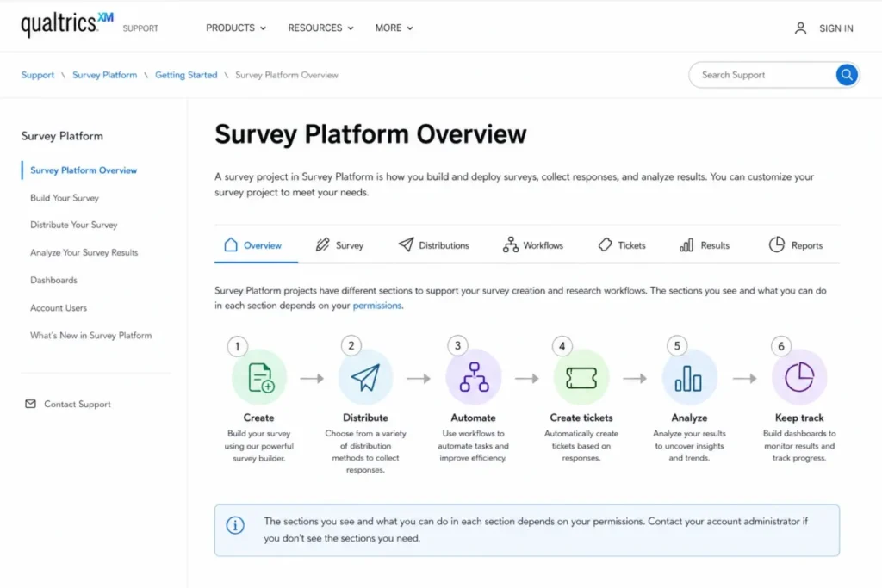Go to the Tickets tab

pyautogui.click(x=622, y=245)
